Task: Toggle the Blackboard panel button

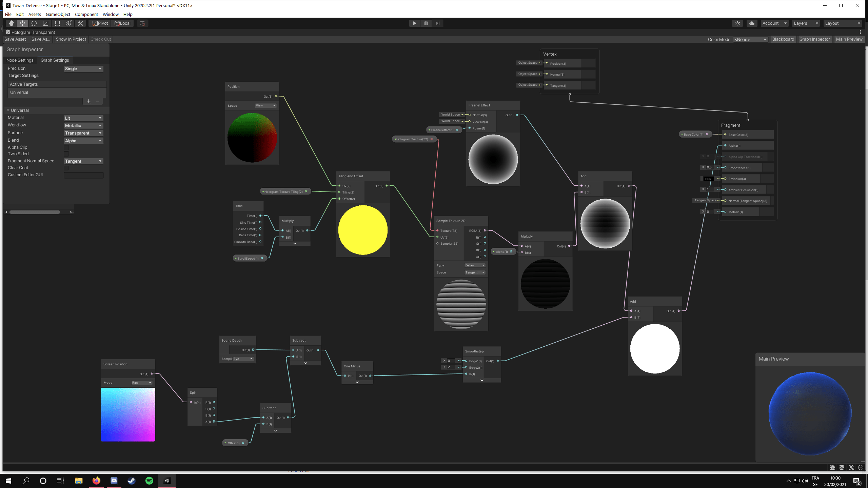Action: pyautogui.click(x=783, y=39)
